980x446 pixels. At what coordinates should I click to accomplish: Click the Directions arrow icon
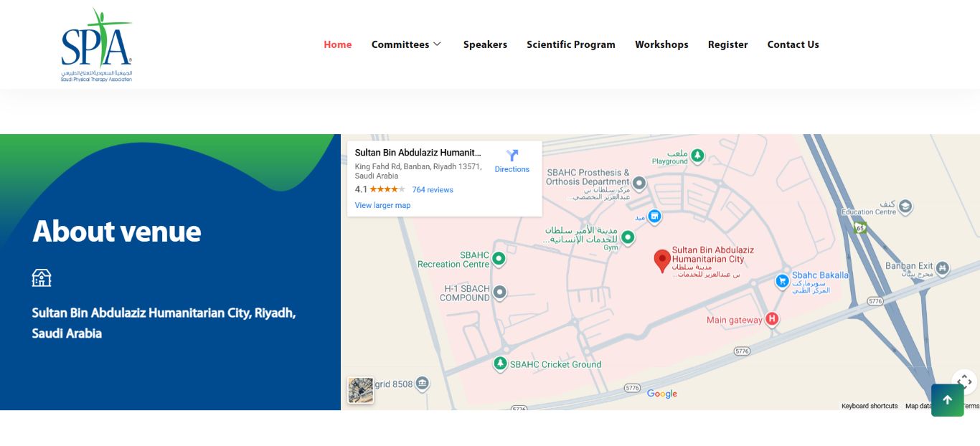point(512,155)
